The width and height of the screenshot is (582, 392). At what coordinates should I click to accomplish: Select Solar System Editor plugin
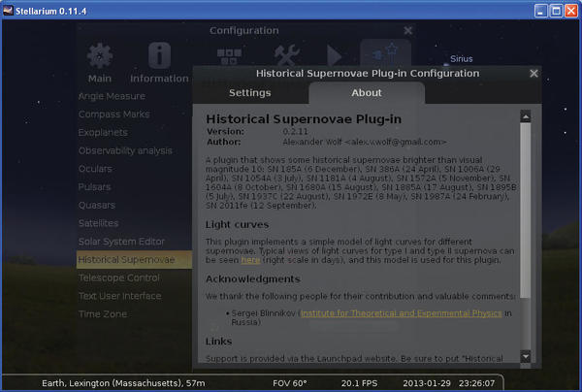[x=122, y=242]
